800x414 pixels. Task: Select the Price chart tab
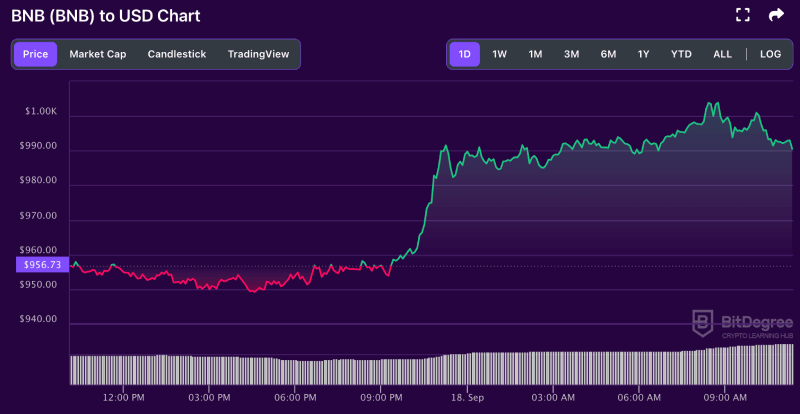(36, 54)
